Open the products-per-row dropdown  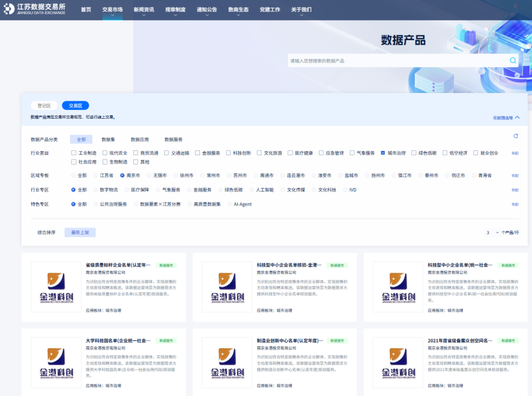click(492, 233)
